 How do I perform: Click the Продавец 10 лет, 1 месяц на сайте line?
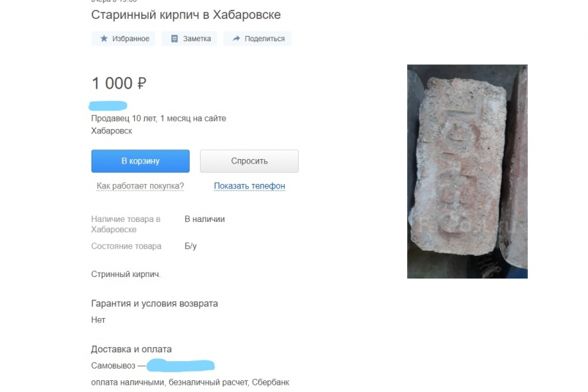click(159, 119)
